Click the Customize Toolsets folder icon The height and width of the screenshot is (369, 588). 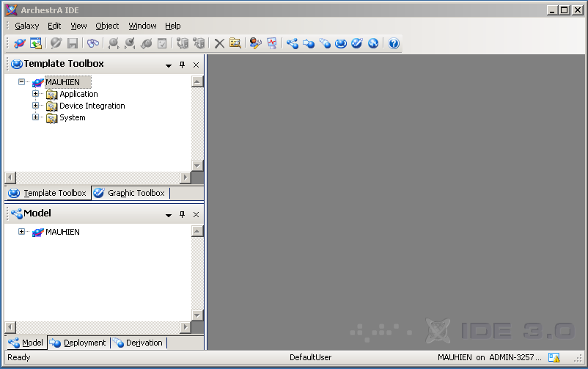click(235, 43)
